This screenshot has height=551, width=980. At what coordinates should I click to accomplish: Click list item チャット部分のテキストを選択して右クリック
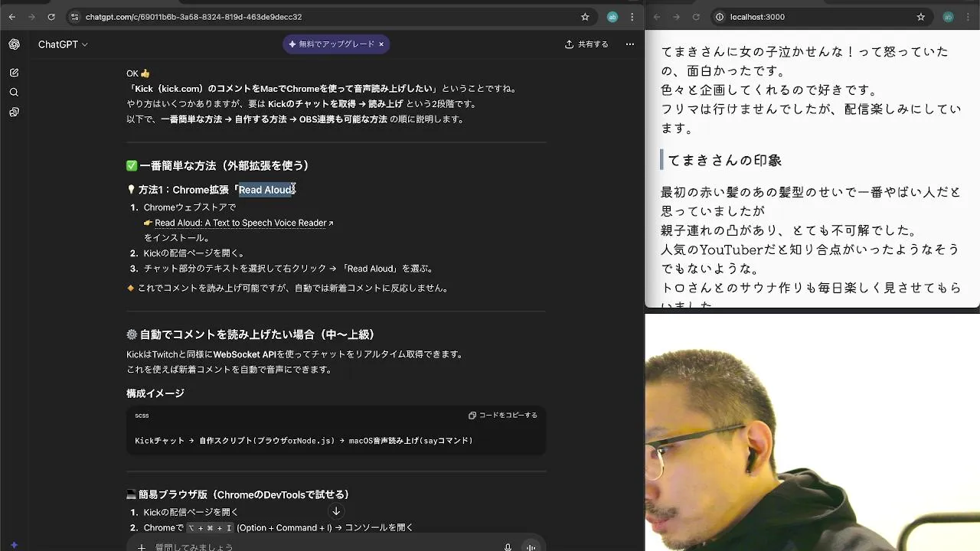tap(289, 269)
